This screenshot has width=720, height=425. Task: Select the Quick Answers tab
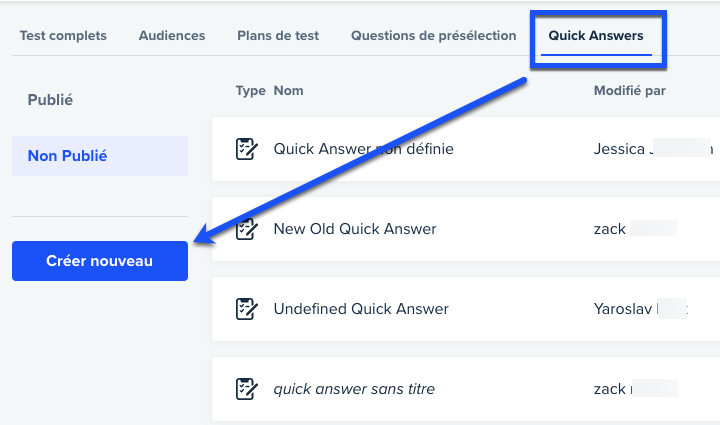coord(596,36)
